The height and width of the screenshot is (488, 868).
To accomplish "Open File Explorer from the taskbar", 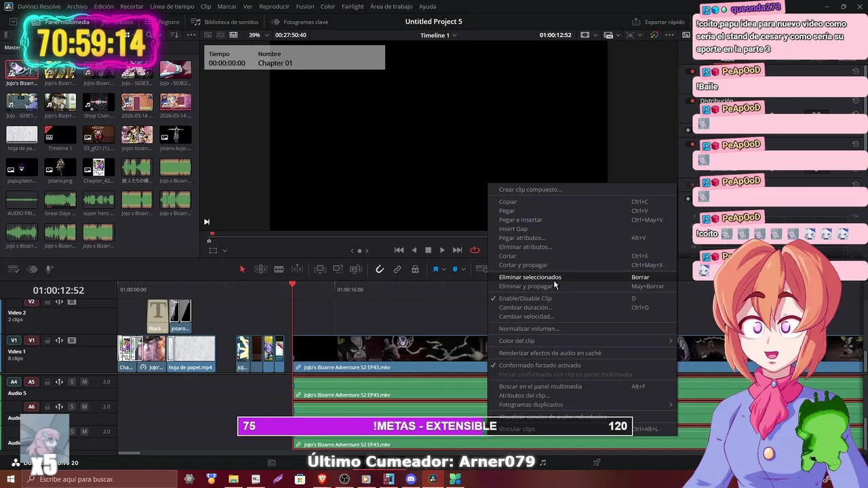I will point(233,479).
